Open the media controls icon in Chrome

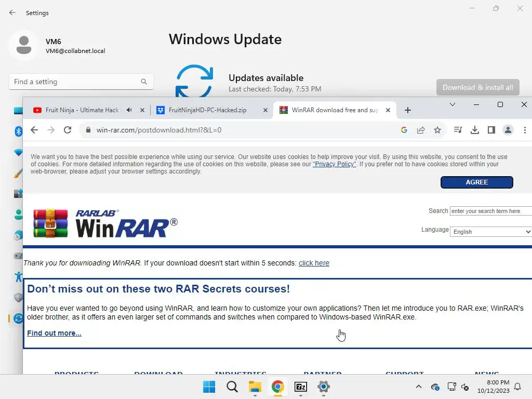458,130
